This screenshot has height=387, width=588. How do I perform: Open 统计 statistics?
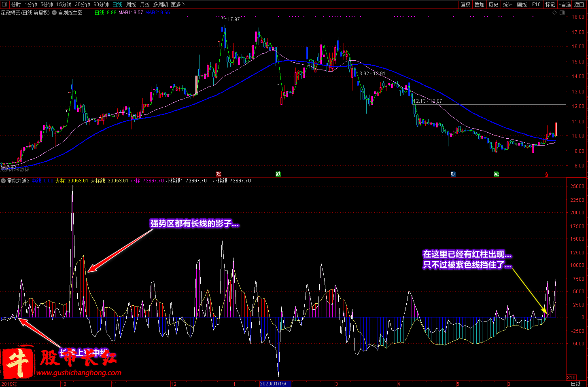[507, 4]
